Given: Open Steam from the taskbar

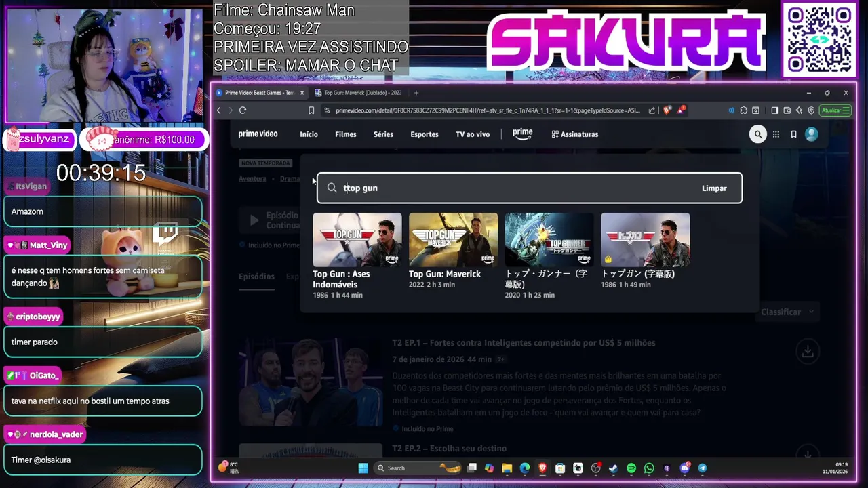Looking at the screenshot, I should [x=613, y=468].
